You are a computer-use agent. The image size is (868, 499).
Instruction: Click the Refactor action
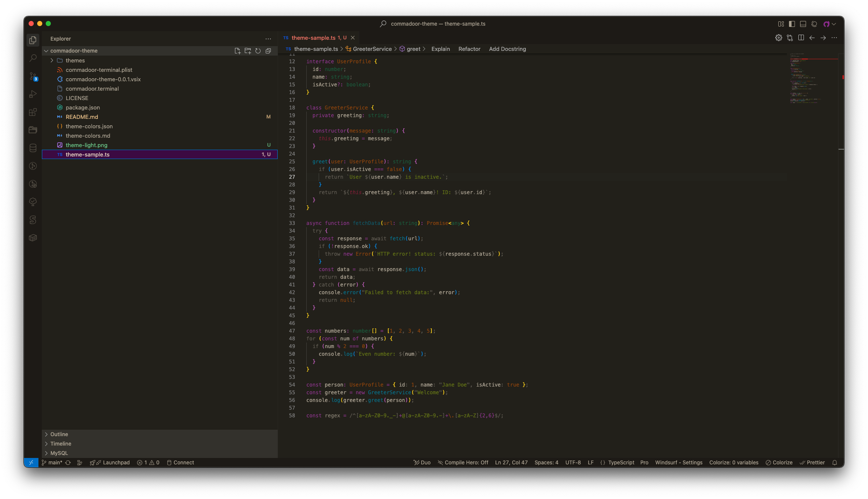click(469, 49)
